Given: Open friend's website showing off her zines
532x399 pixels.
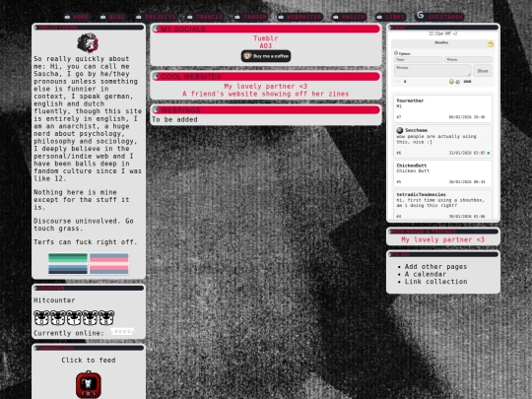Looking at the screenshot, I should point(266,94).
